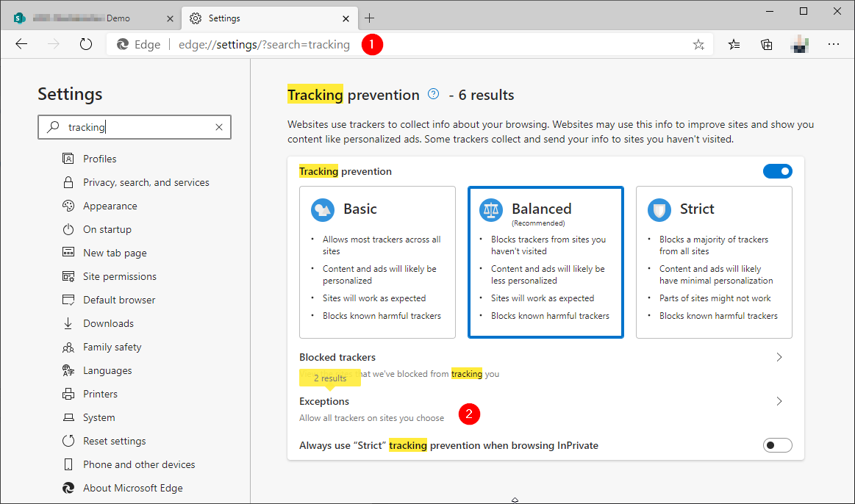Open New tab page settings
This screenshot has width=855, height=504.
[115, 253]
